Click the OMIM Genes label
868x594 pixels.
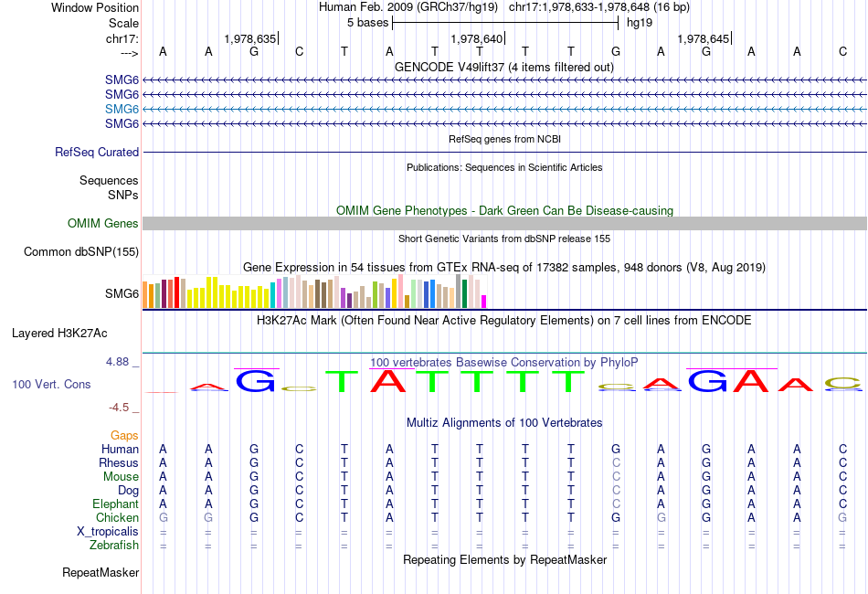pyautogui.click(x=103, y=224)
